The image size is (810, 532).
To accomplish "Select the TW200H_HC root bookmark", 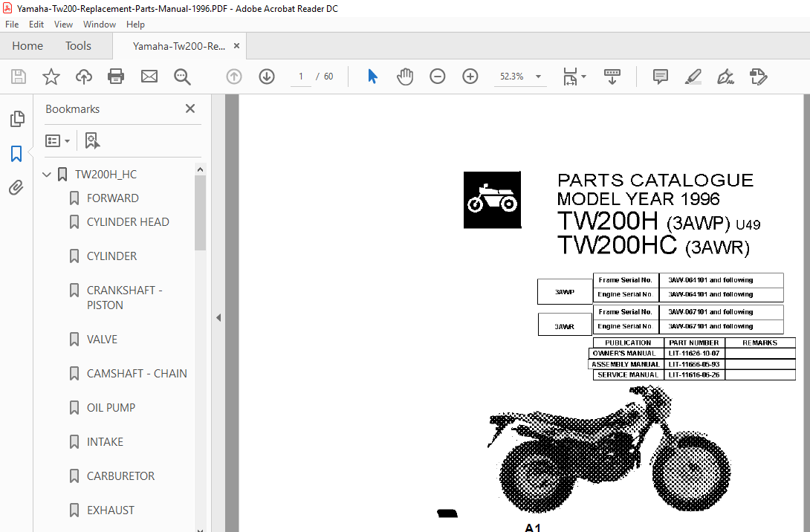I will (106, 175).
